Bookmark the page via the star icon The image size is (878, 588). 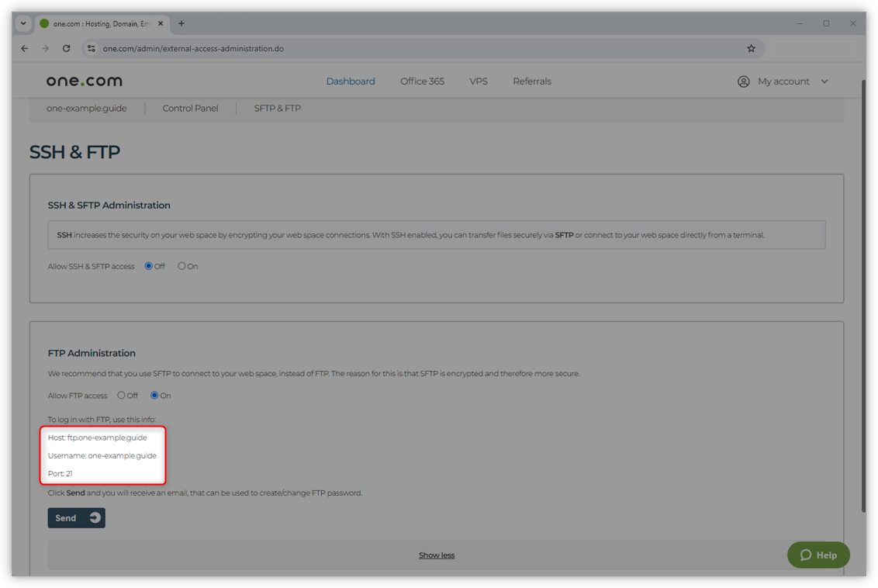[751, 48]
